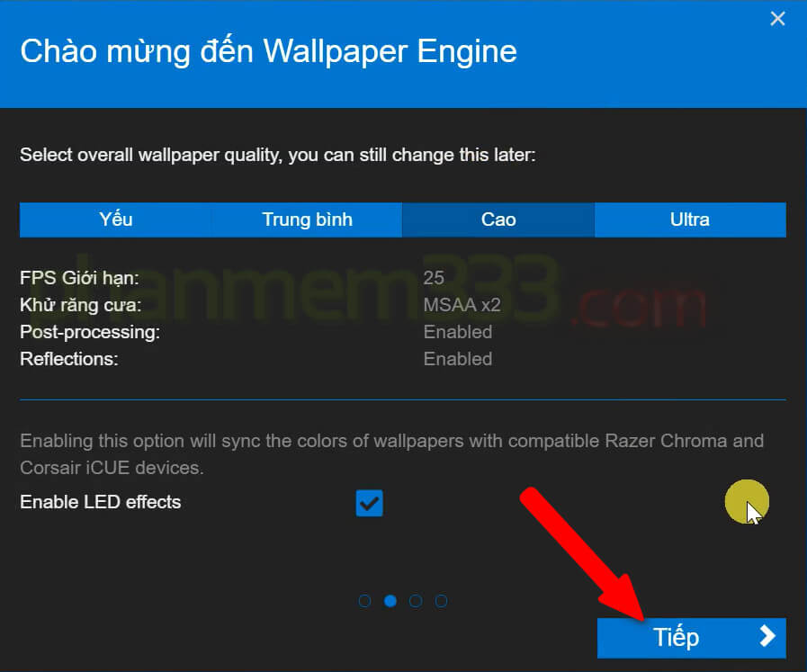The image size is (807, 672).
Task: Click the Razer Chroma sync description text
Action: 391,453
